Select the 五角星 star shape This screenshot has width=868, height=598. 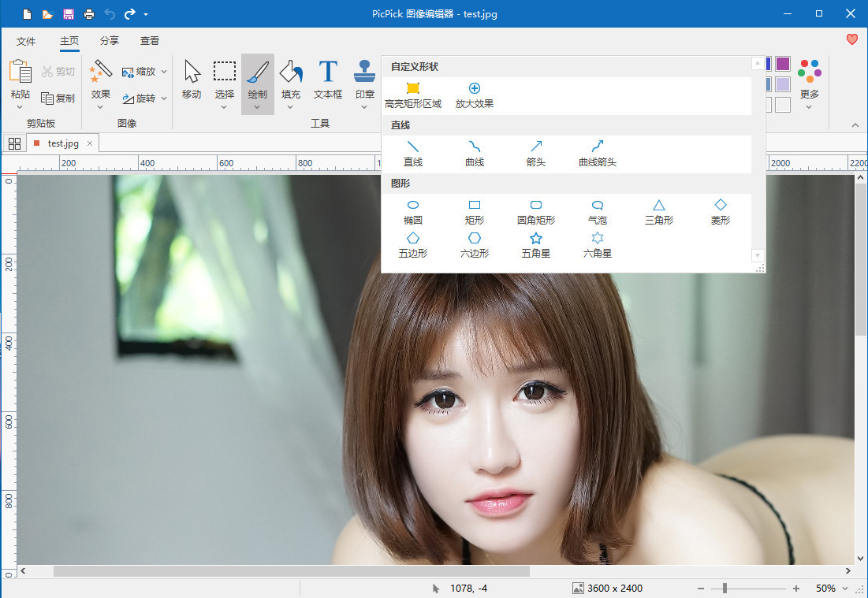pyautogui.click(x=535, y=246)
